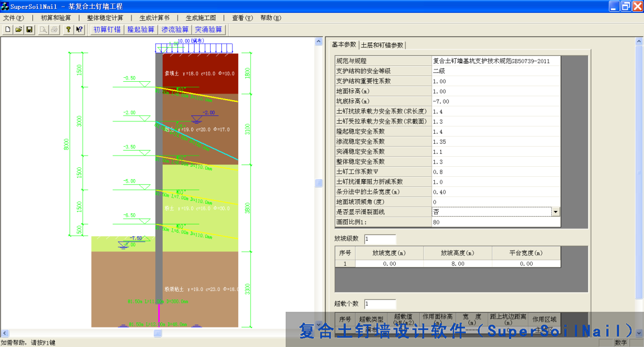Screen dimensions: 644x347
Task: Click the -3.50 elevation marker
Action: click(129, 147)
